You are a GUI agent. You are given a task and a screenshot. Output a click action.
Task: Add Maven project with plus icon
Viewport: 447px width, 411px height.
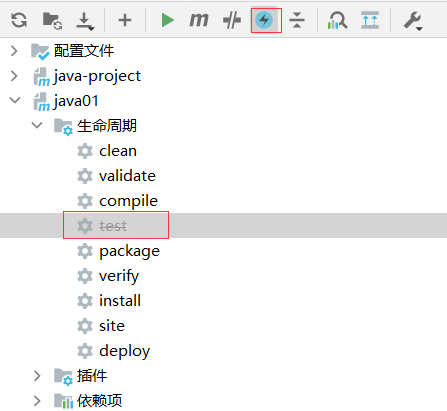click(125, 20)
